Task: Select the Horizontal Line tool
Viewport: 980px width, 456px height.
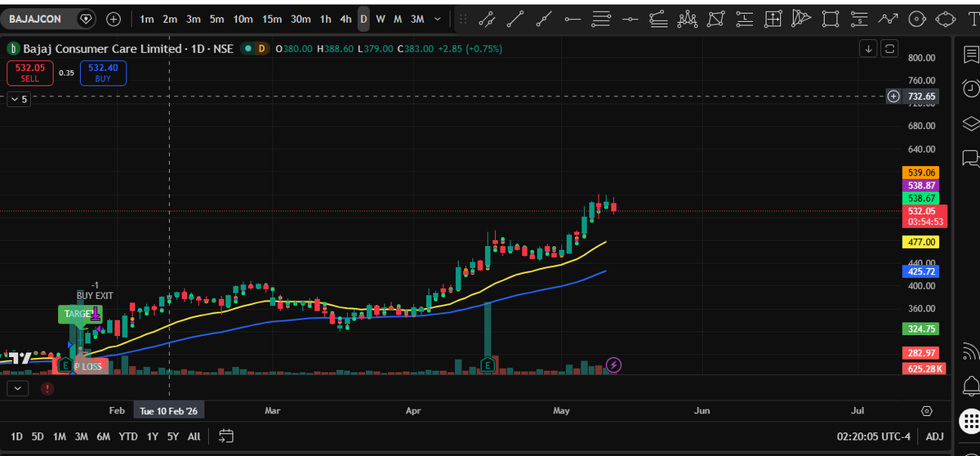Action: coord(630,19)
